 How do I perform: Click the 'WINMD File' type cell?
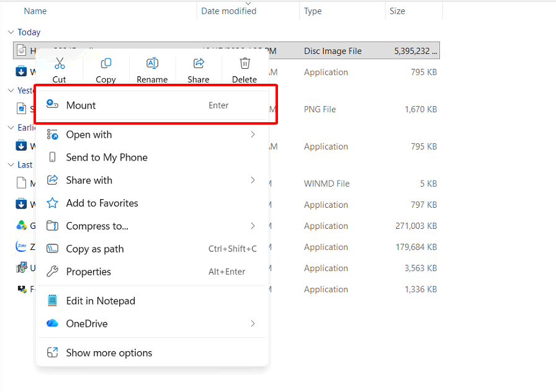(x=326, y=184)
